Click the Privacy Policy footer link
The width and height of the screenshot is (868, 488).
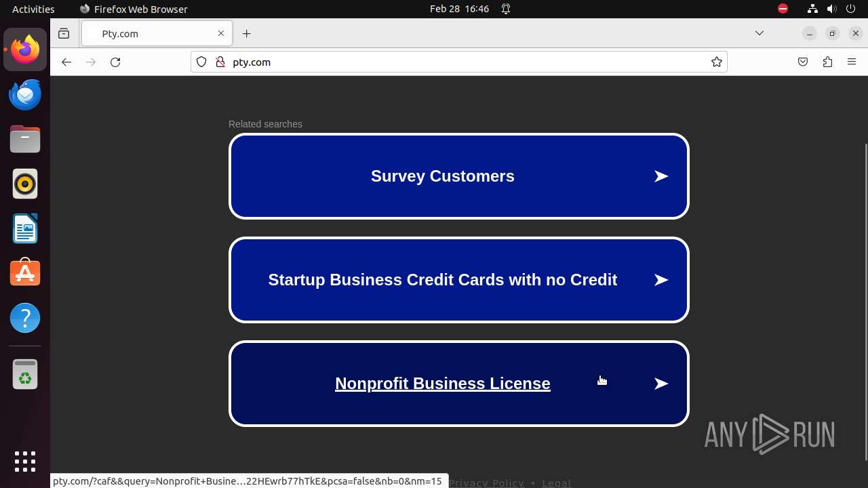pyautogui.click(x=486, y=483)
